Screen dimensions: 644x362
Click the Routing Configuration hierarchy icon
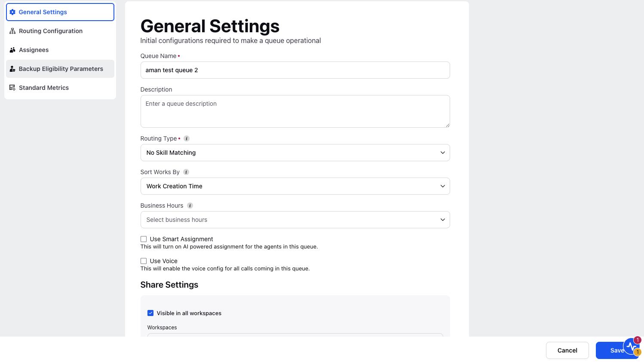click(x=12, y=31)
